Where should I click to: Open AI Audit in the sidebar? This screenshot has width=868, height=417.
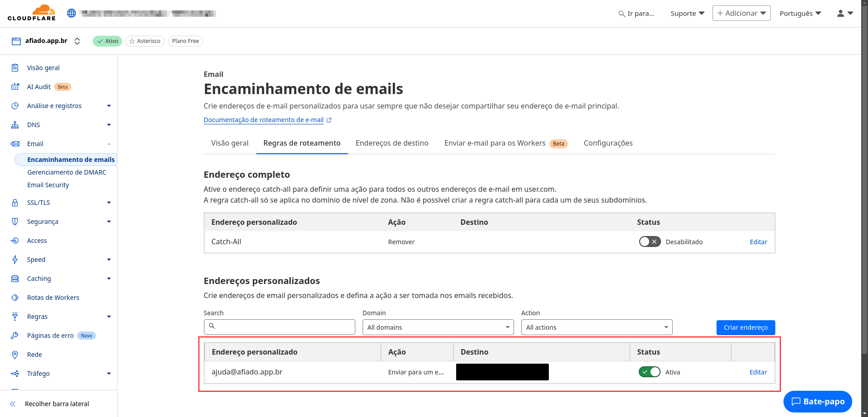(39, 87)
